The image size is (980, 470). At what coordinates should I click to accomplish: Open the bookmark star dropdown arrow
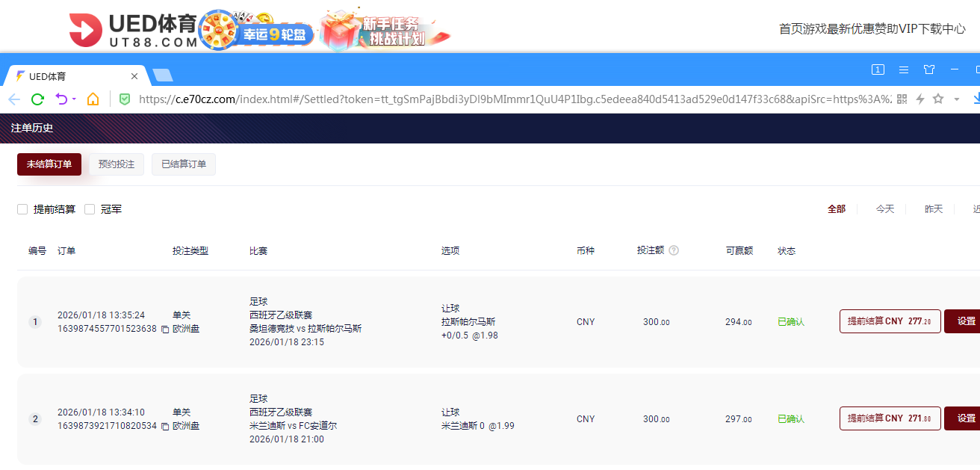[x=956, y=99]
